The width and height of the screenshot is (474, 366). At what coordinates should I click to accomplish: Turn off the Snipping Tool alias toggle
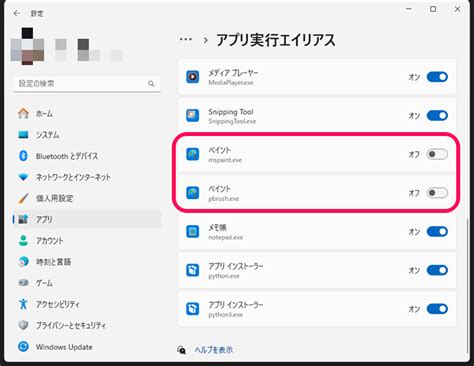pos(437,116)
